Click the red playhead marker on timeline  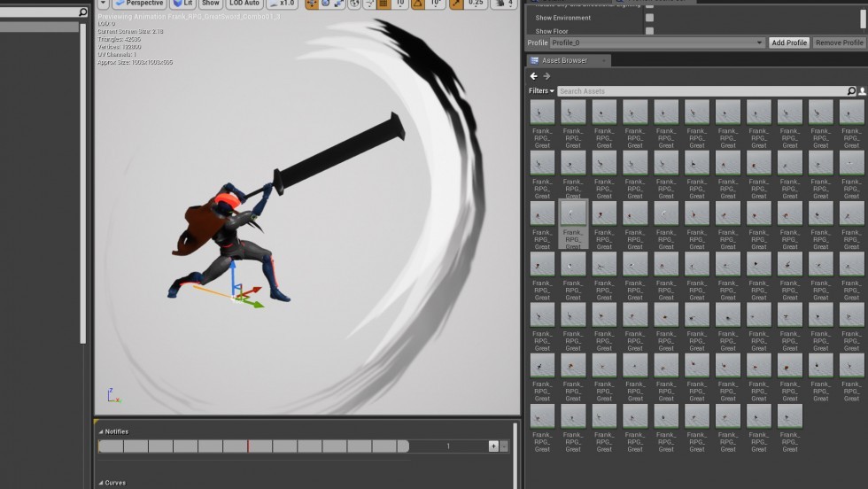(248, 446)
